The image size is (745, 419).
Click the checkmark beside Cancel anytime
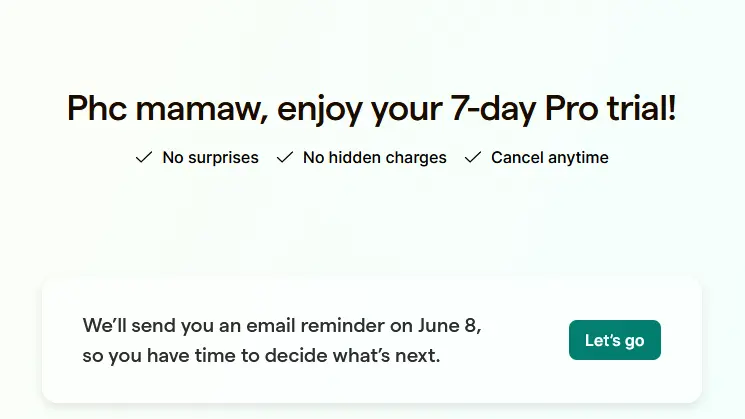473,157
